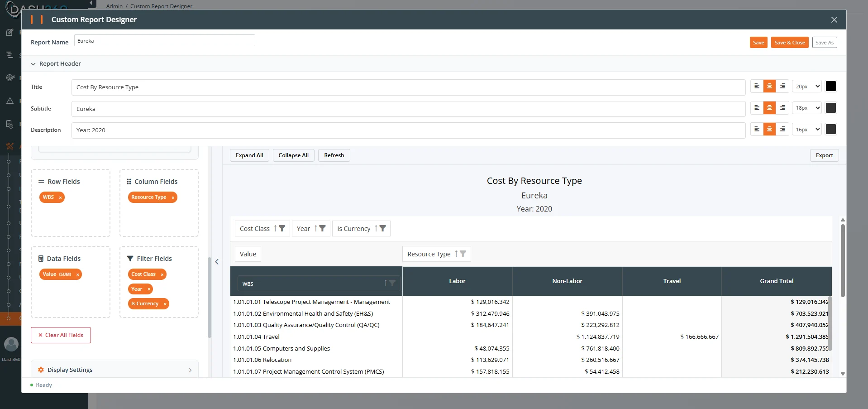Click Clear All Fields
Image resolution: width=868 pixels, height=409 pixels.
[x=61, y=335]
